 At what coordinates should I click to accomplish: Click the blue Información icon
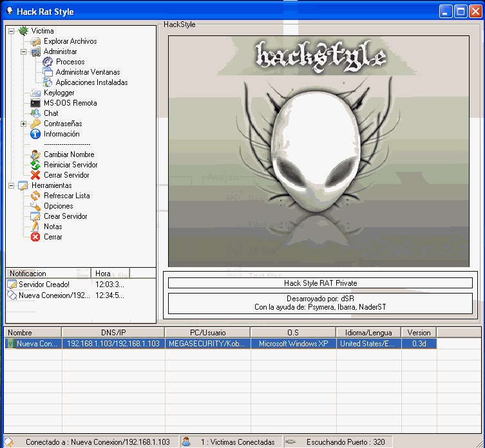pos(35,134)
